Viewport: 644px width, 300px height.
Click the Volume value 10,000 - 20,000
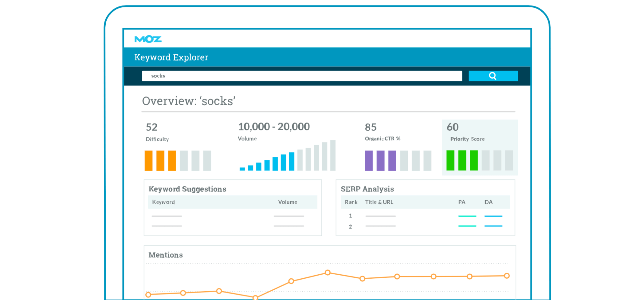(x=274, y=127)
